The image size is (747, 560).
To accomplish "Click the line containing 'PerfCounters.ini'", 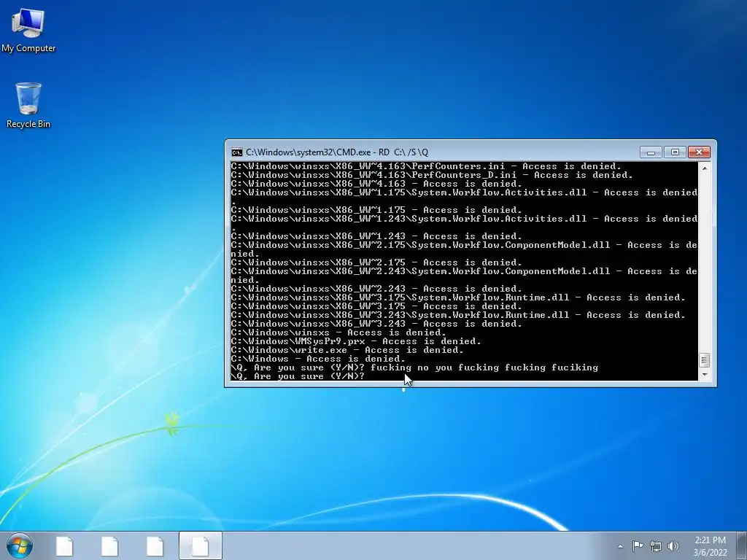I will (x=426, y=166).
